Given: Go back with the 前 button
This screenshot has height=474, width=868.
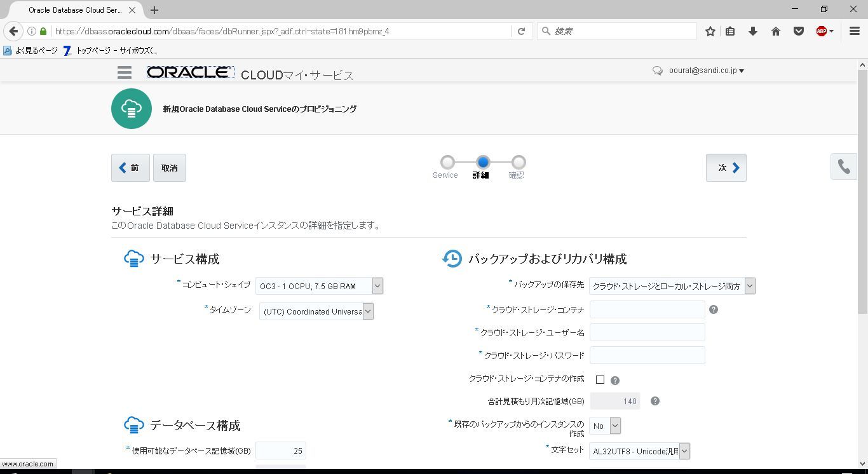Looking at the screenshot, I should (x=130, y=168).
